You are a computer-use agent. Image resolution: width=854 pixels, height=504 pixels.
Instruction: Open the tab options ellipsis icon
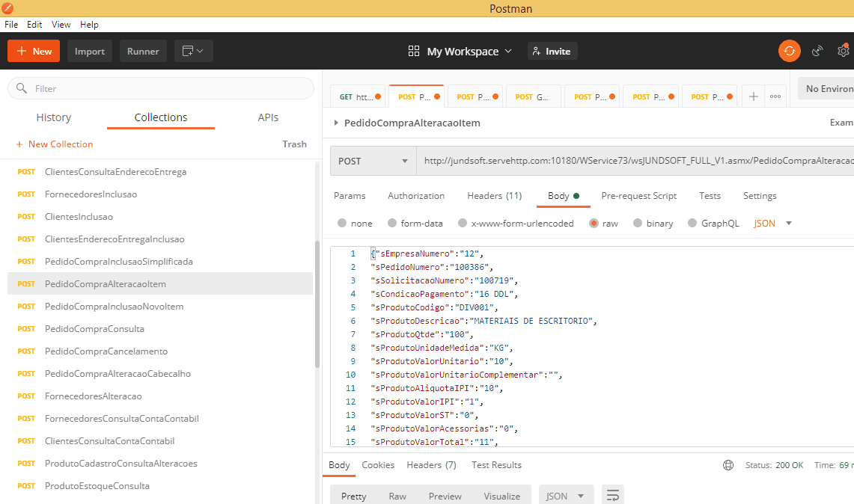(x=775, y=96)
